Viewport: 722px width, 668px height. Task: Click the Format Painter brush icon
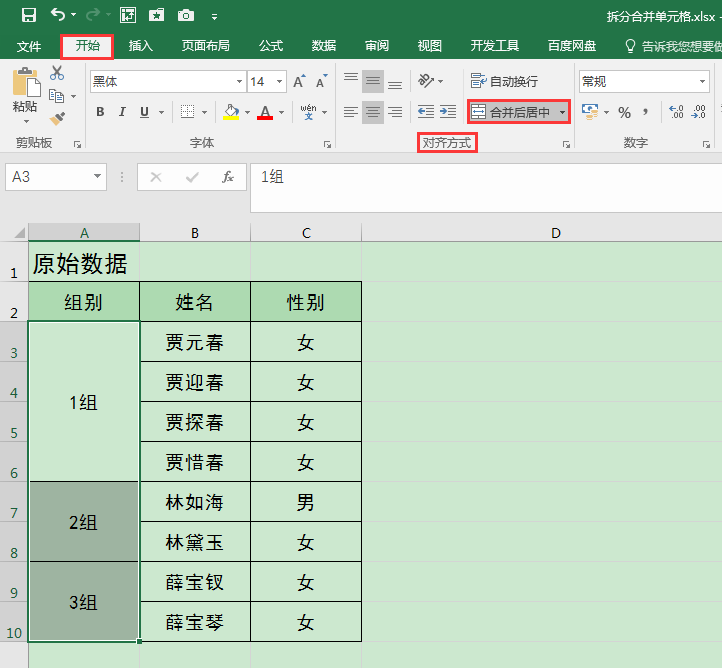click(57, 119)
